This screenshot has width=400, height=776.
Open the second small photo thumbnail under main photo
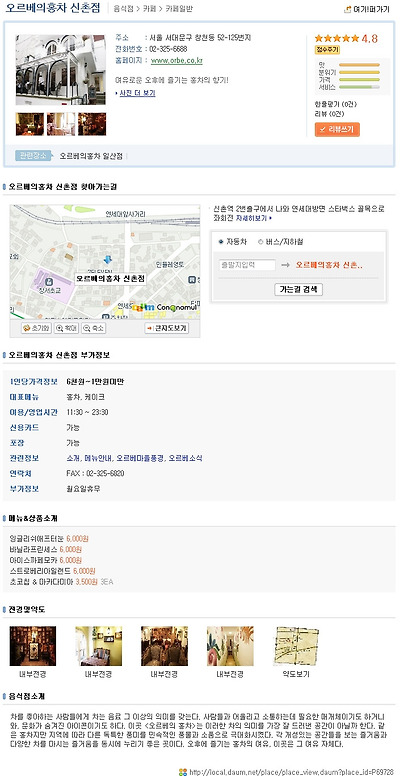(61, 124)
